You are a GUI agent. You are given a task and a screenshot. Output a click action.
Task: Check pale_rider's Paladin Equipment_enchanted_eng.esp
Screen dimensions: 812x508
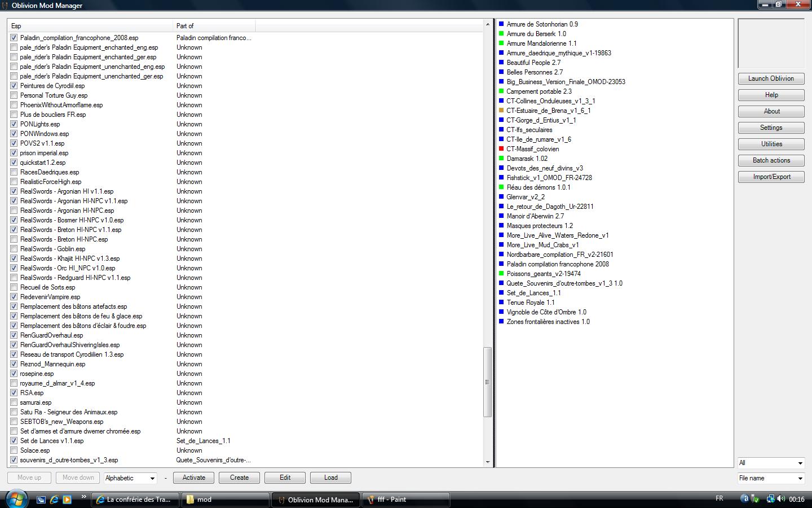click(x=14, y=47)
